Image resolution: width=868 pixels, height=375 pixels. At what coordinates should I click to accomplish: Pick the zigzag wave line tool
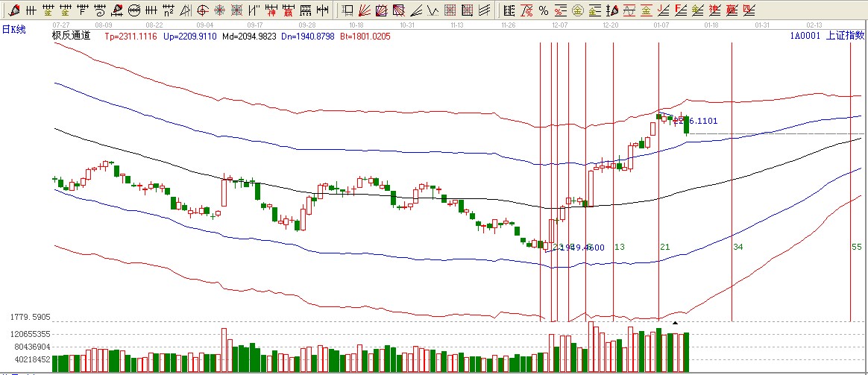[433, 10]
